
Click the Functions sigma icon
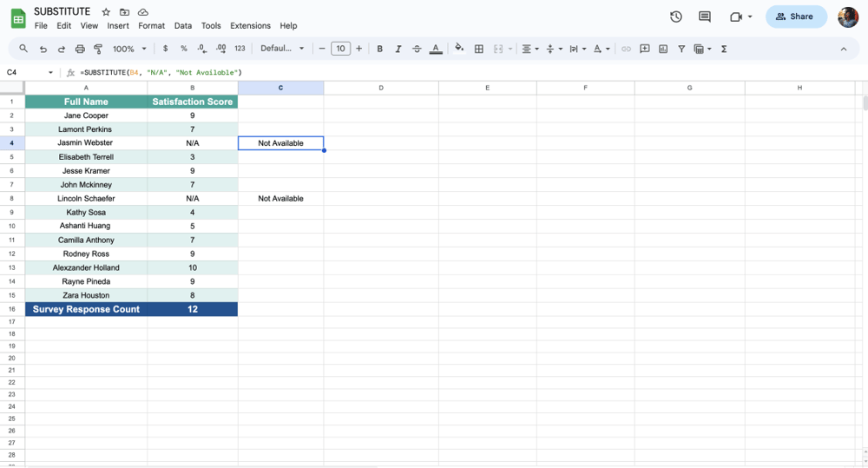[x=724, y=49]
